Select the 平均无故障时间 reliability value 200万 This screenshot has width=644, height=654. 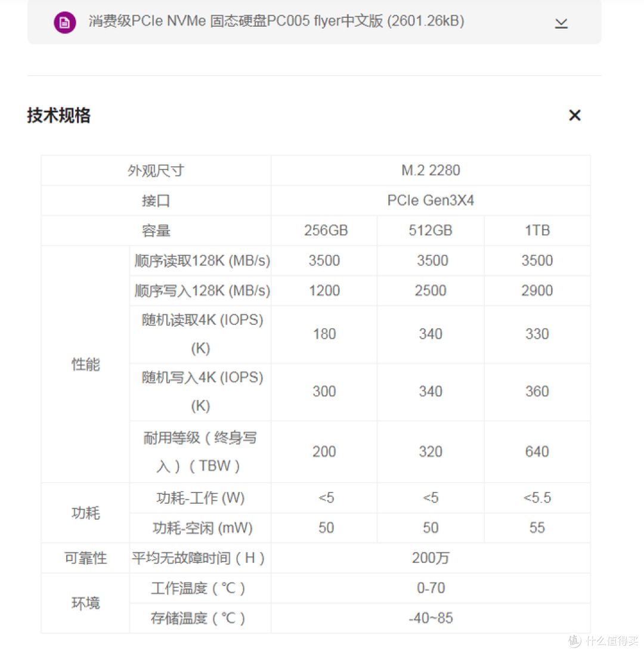[431, 558]
